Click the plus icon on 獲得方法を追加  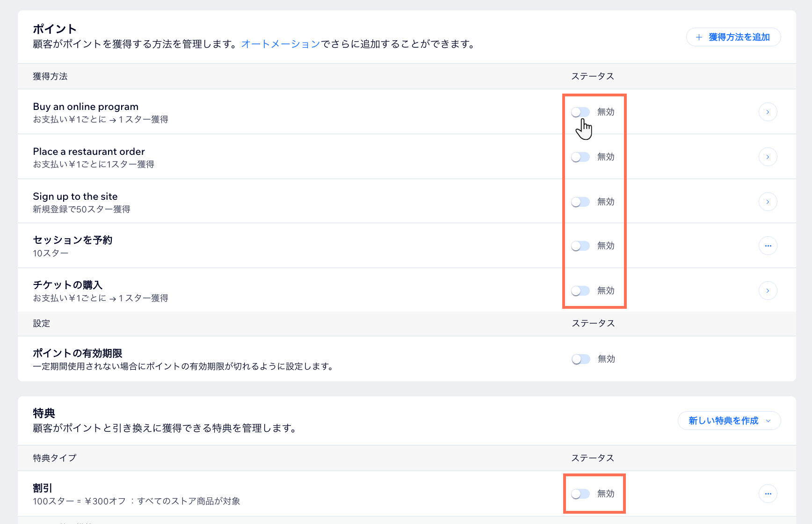[699, 37]
